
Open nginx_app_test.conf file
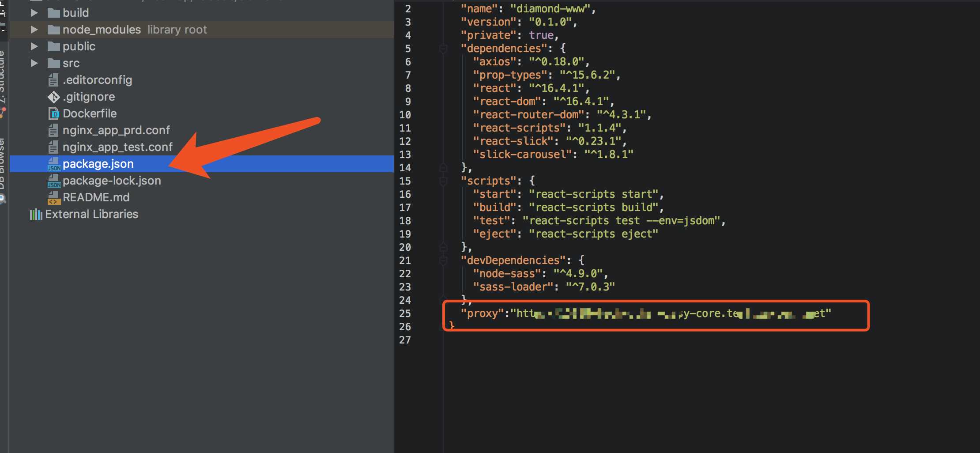tap(117, 147)
